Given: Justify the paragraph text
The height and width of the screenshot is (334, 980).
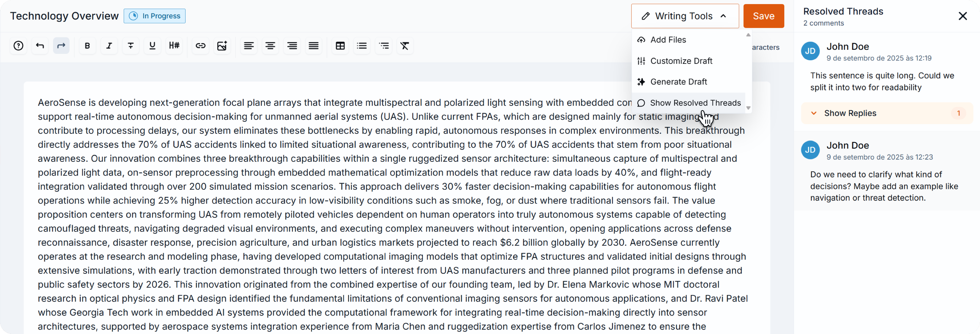Looking at the screenshot, I should pyautogui.click(x=313, y=46).
